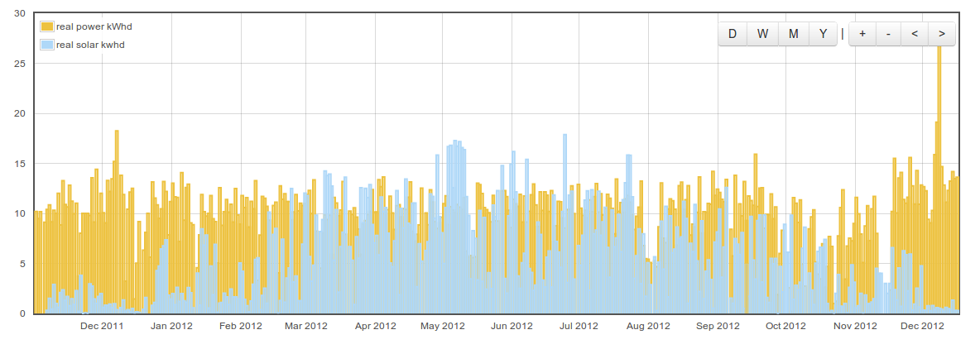Image resolution: width=980 pixels, height=349 pixels.
Task: Click the orange real power kWhd swatch
Action: click(x=47, y=26)
